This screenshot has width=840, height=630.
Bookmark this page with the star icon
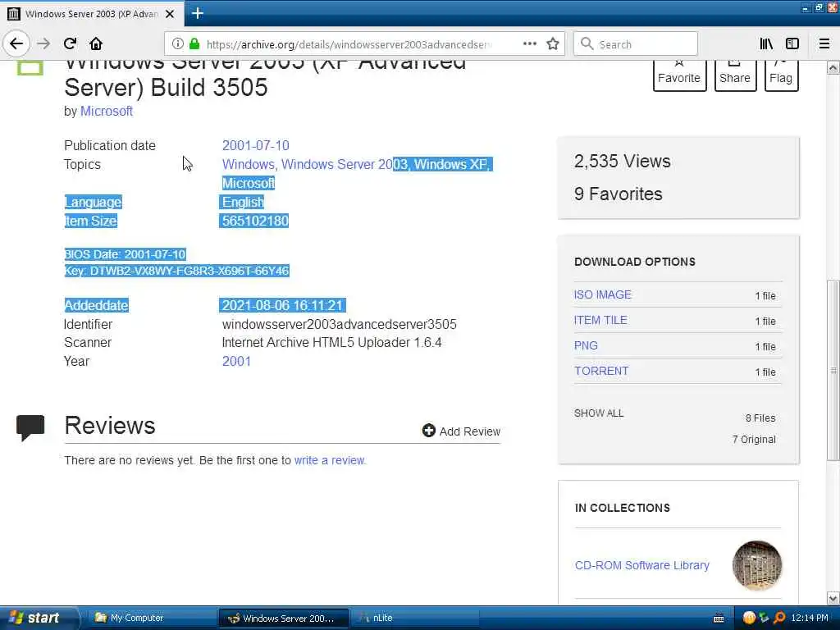(553, 44)
